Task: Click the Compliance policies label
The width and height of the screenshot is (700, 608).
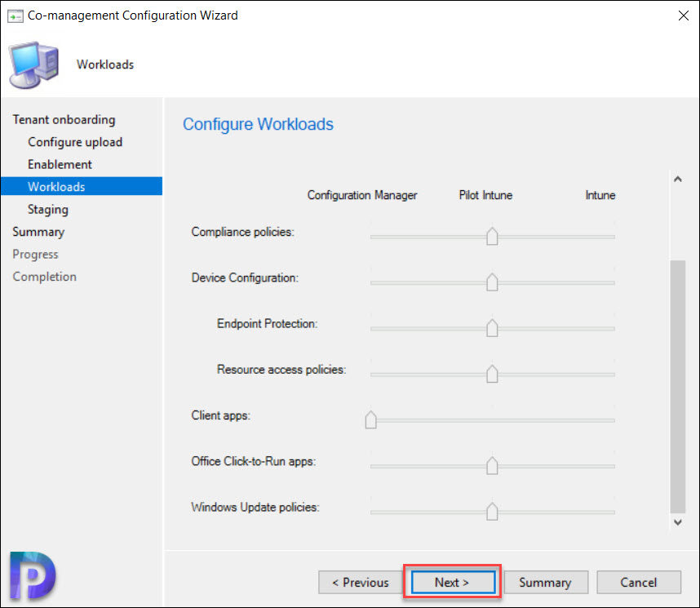Action: point(243,232)
